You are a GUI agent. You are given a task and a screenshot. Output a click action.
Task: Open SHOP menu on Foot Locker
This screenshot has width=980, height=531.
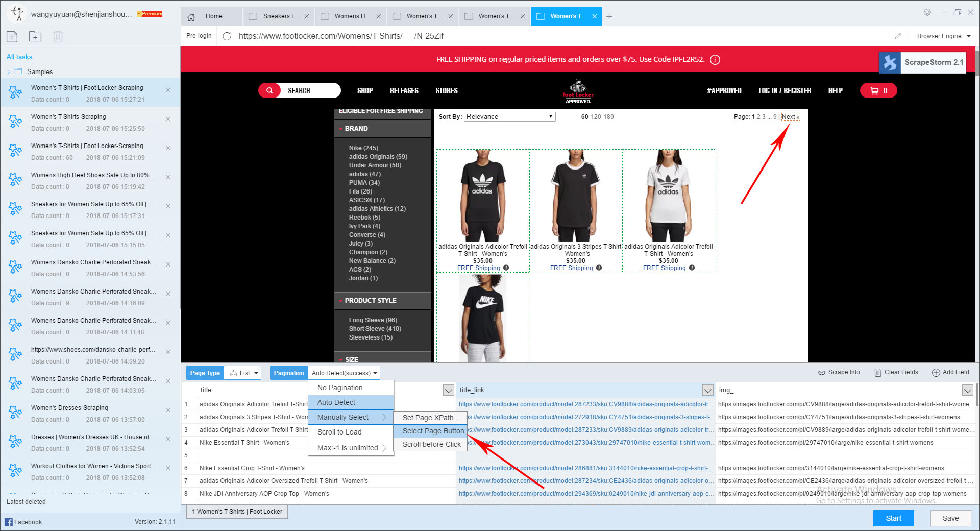point(365,90)
